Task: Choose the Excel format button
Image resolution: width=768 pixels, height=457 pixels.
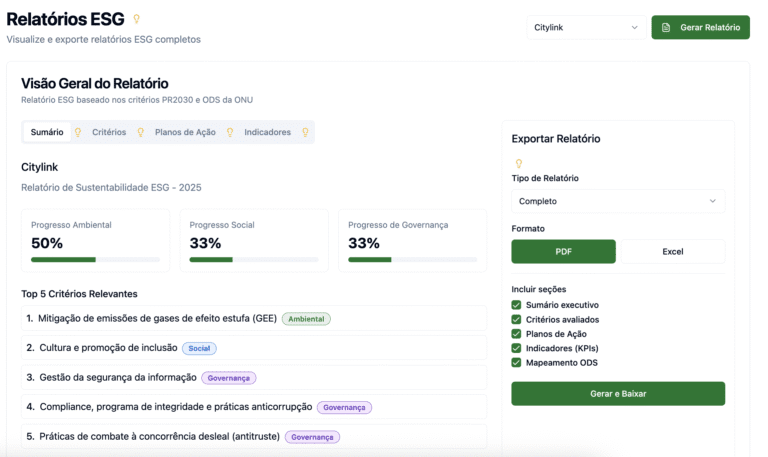Action: pos(672,251)
